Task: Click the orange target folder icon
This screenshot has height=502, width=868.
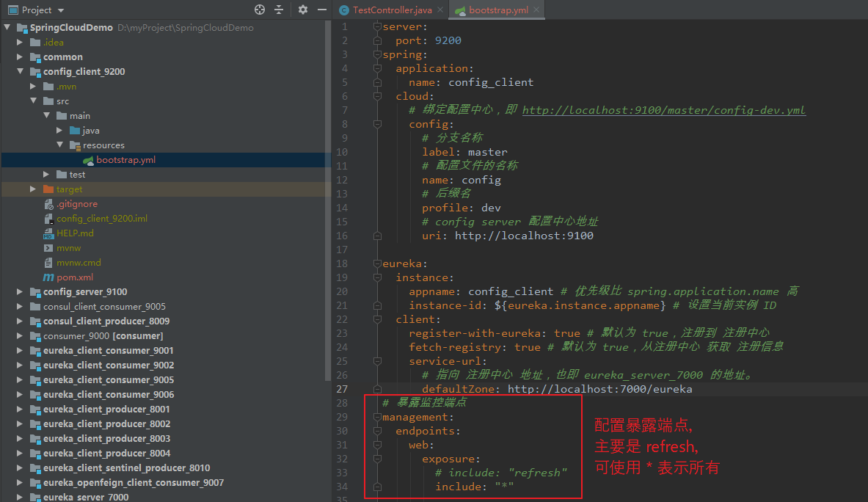Action: pyautogui.click(x=48, y=189)
